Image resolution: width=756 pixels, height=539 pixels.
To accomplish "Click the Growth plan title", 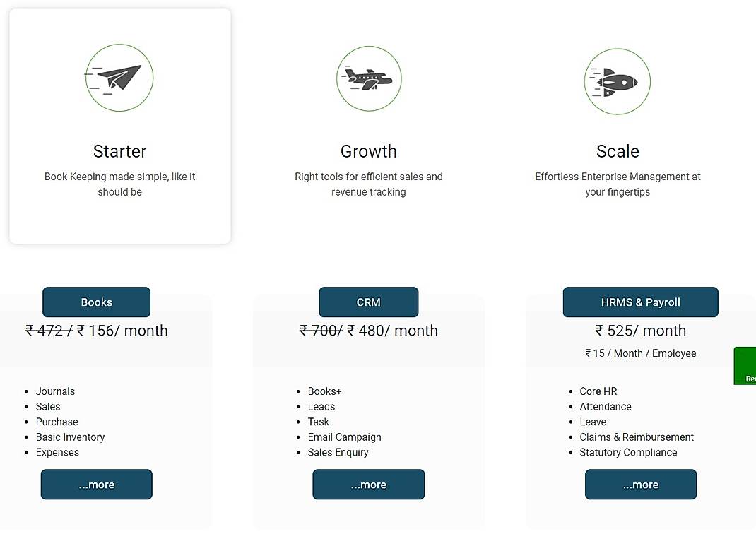I will pos(368,151).
